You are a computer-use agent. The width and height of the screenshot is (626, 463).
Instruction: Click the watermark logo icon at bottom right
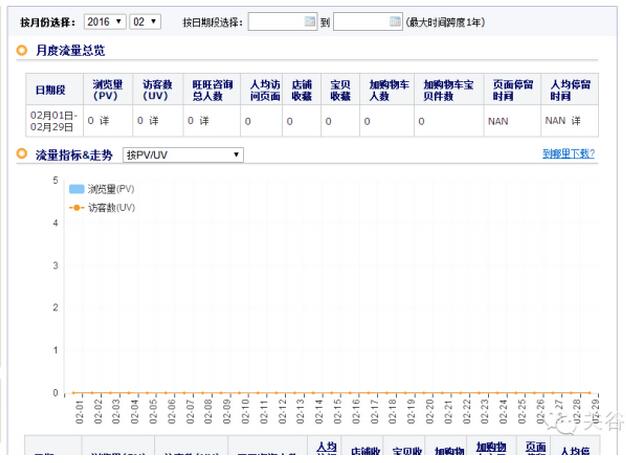point(569,425)
